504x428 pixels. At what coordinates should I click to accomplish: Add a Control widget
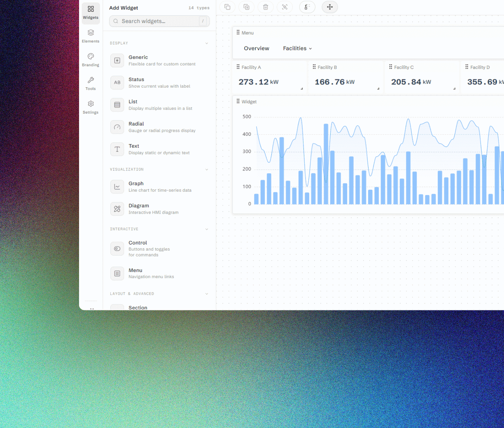(159, 249)
